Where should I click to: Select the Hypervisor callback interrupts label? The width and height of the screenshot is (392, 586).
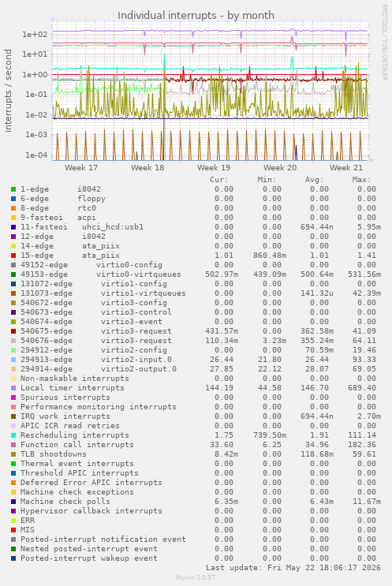coord(91,511)
